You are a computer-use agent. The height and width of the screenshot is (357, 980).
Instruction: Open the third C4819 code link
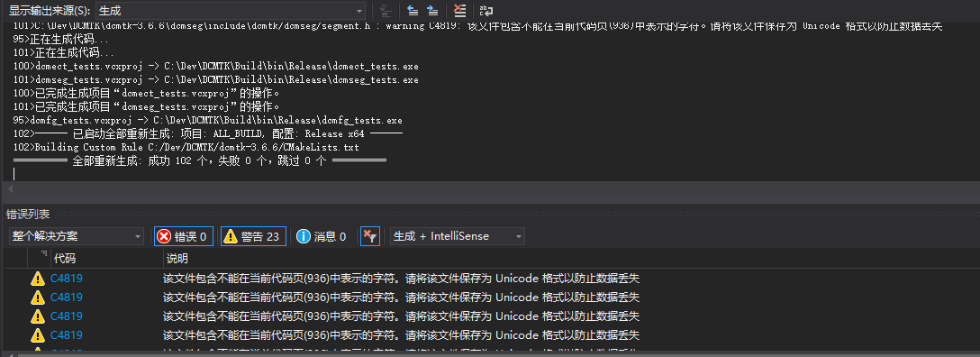pos(67,316)
